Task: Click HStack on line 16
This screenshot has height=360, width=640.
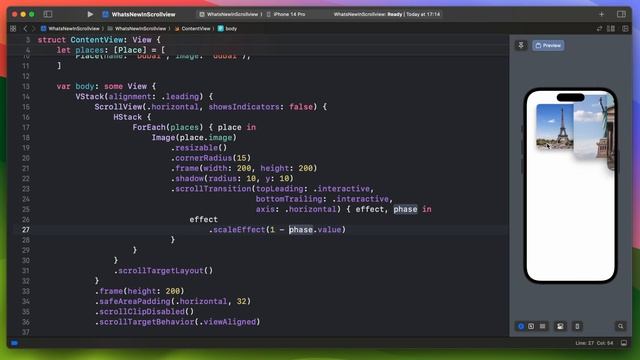Action: [128, 117]
